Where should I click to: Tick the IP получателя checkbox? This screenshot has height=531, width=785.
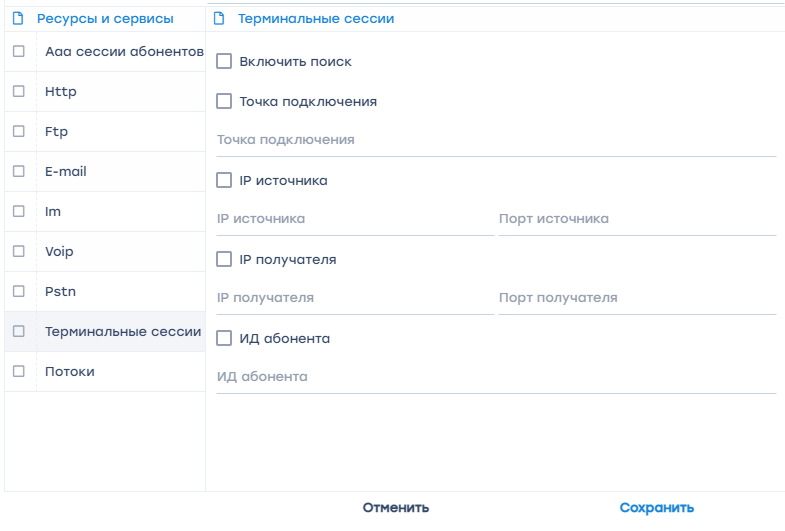pos(224,260)
